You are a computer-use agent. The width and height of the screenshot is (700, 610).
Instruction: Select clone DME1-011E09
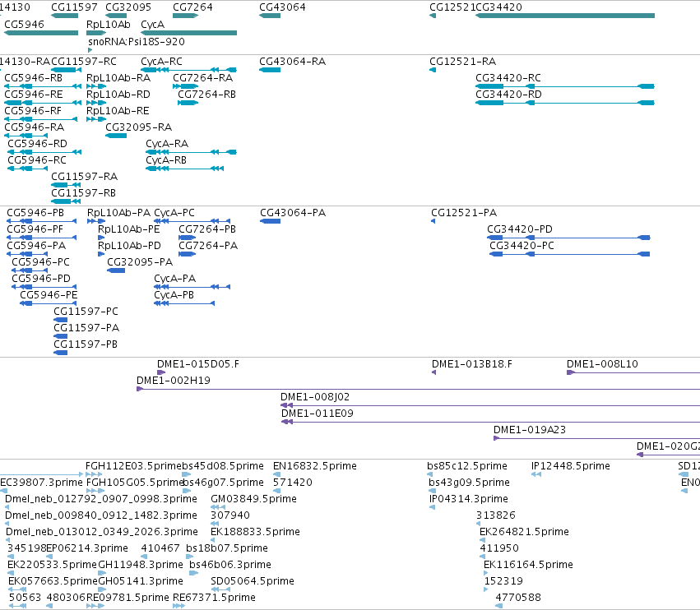tap(317, 414)
